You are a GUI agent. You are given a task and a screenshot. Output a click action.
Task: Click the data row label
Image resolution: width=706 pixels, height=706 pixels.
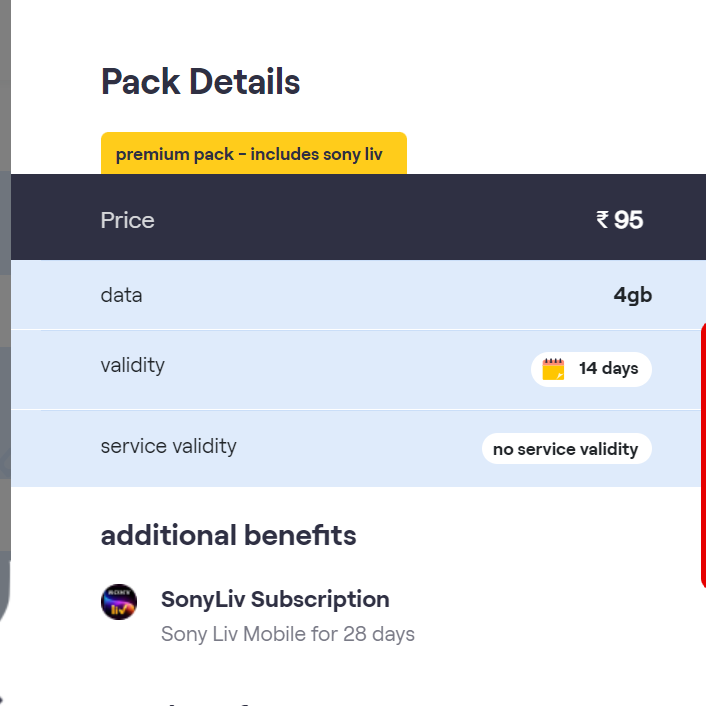pyautogui.click(x=121, y=295)
